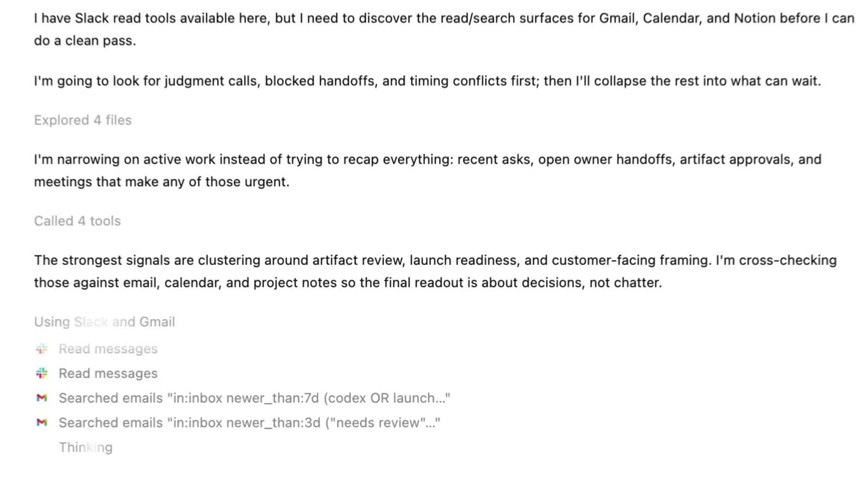Click paragraph "I'm narrowing on active work"
868x488 pixels.
click(427, 170)
